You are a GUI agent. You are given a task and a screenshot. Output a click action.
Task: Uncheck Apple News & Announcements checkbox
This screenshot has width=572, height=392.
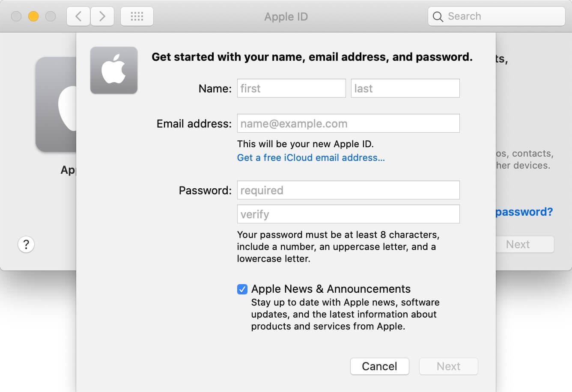[242, 289]
